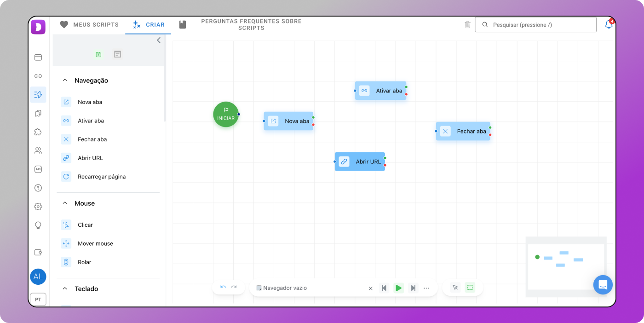The width and height of the screenshot is (644, 323).
Task: Click the undo arrow icon
Action: click(223, 288)
